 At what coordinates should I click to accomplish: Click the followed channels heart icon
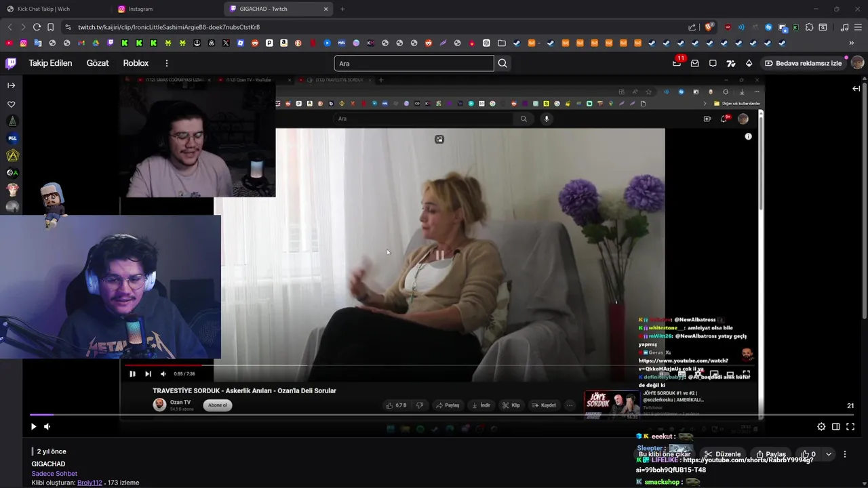(x=12, y=104)
